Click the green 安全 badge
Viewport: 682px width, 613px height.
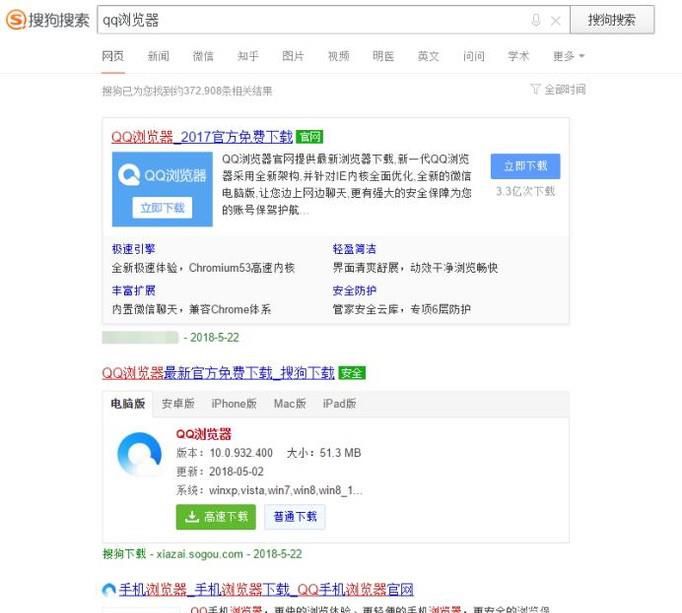tap(352, 373)
